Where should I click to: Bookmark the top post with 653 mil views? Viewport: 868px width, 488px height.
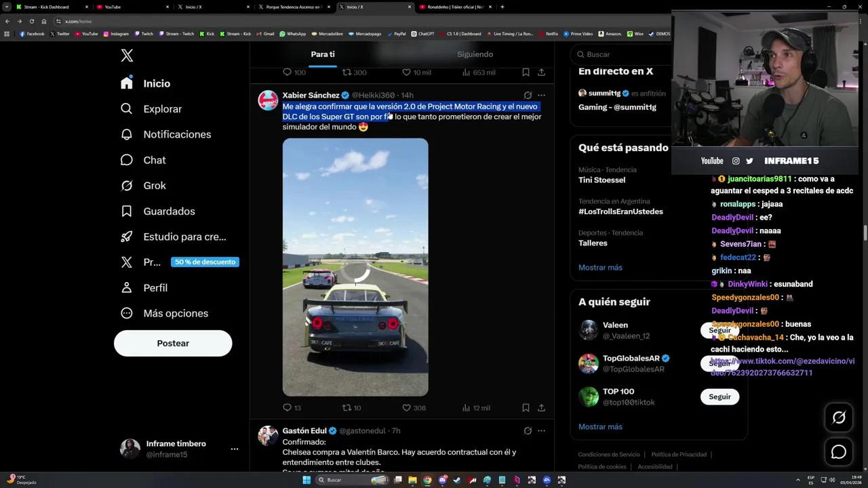click(526, 72)
